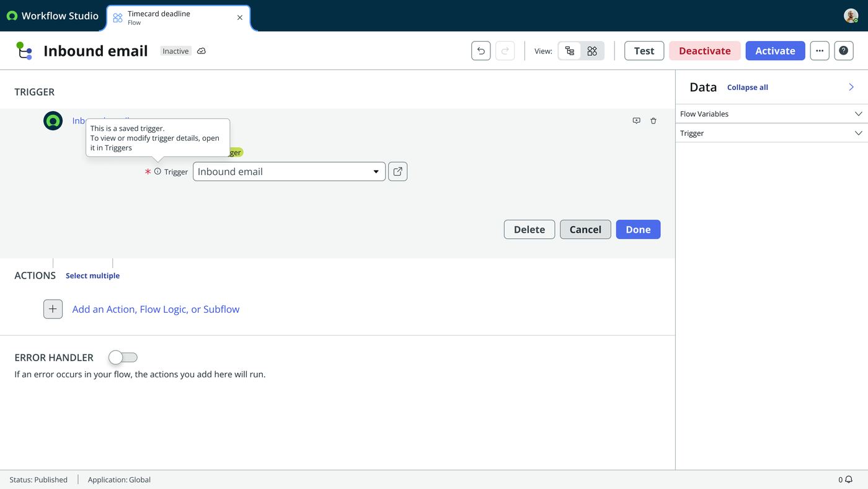Viewport: 868px width, 489px height.
Task: Select the Timecard deadline flow tab
Action: point(179,18)
